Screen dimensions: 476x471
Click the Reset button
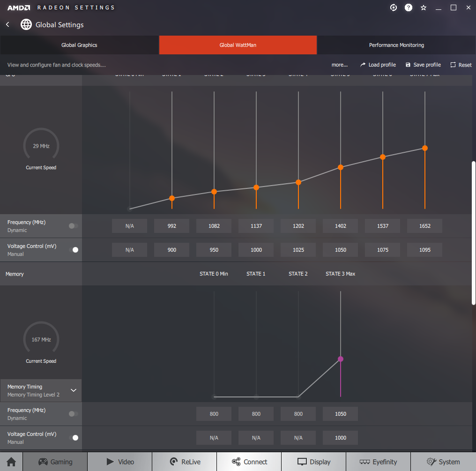(x=461, y=65)
